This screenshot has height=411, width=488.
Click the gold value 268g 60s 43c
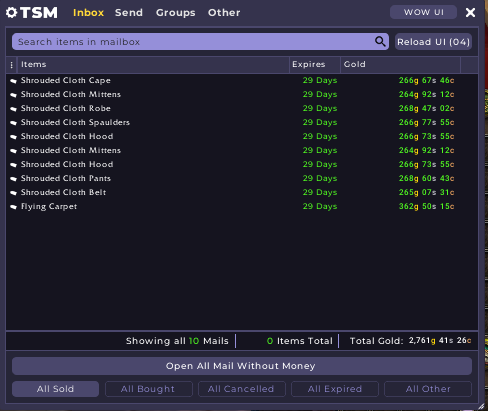pos(426,179)
